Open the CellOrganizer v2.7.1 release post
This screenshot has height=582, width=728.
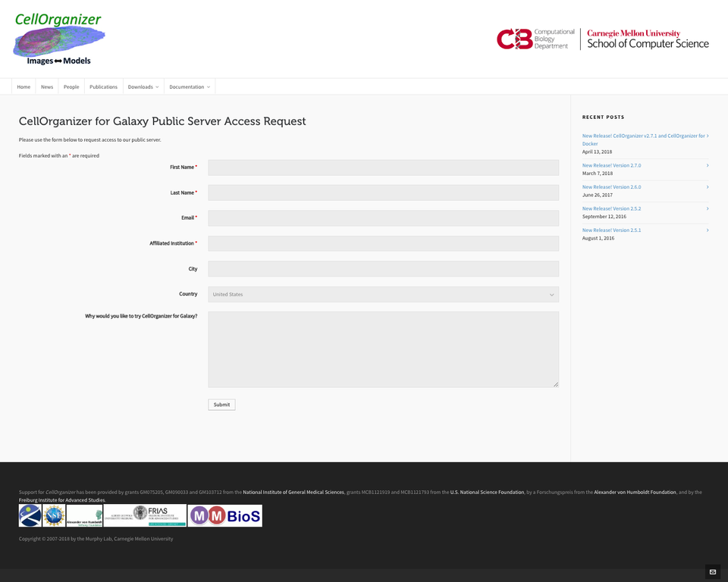(644, 139)
